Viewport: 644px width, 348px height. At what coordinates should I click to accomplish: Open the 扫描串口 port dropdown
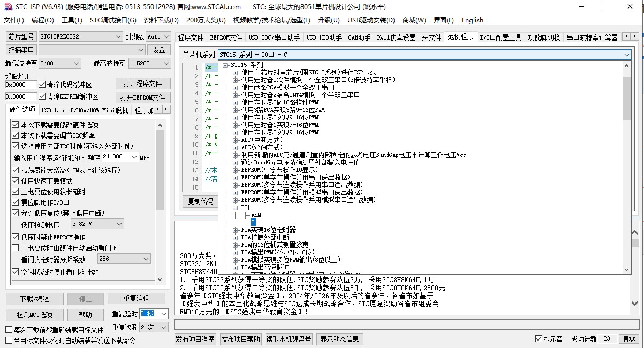[x=92, y=50]
